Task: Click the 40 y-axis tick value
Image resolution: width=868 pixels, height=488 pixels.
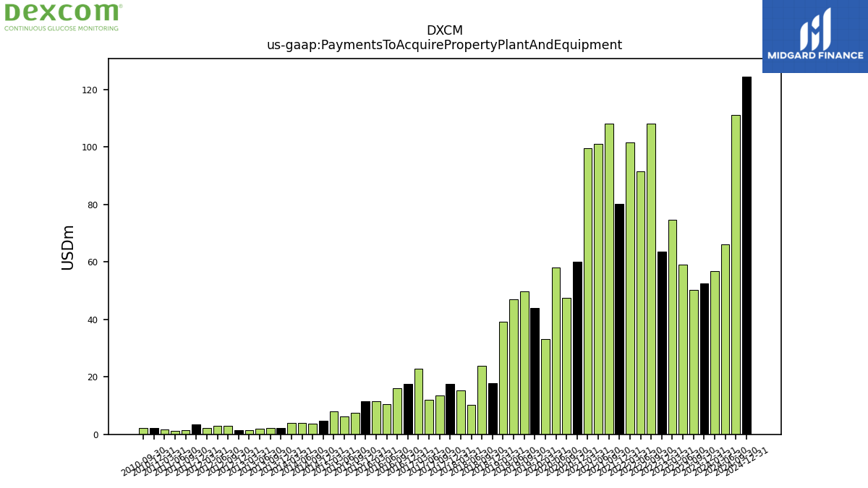Action: (x=93, y=320)
